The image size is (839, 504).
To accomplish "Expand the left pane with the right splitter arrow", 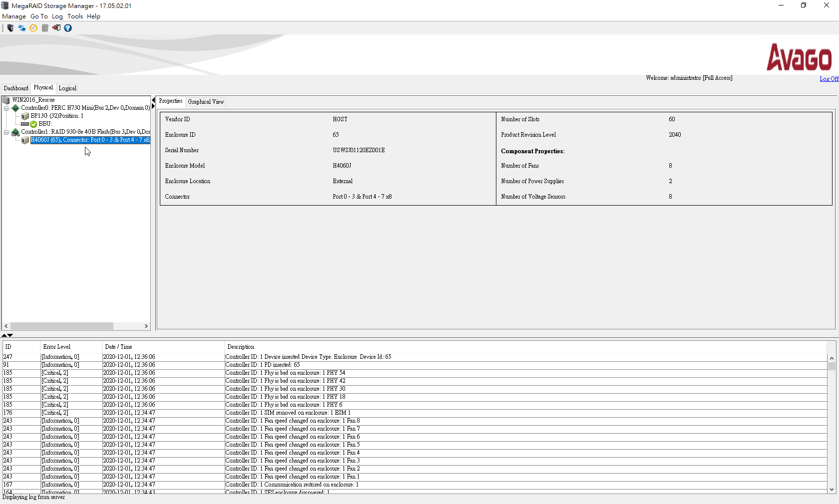I will (153, 106).
